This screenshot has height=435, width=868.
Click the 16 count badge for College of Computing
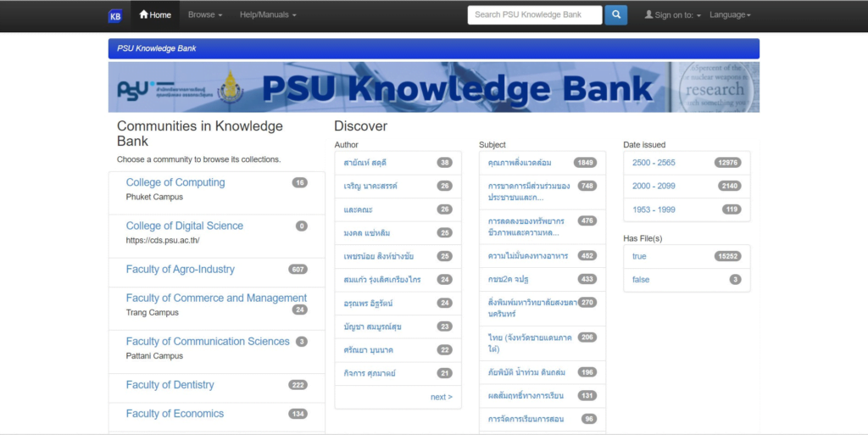tap(299, 182)
